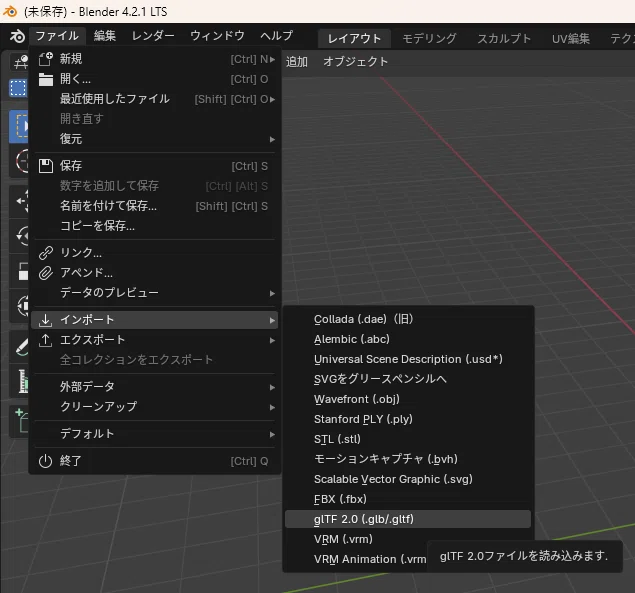This screenshot has height=593, width=635.
Task: Click the インポート download arrow icon
Action: 45,320
